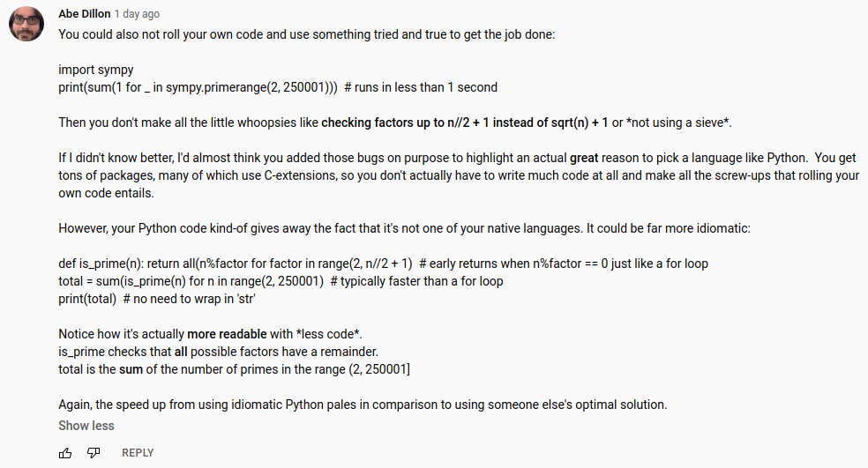Open the "1 day ago" timestamp link
The image size is (868, 468).
(x=137, y=14)
